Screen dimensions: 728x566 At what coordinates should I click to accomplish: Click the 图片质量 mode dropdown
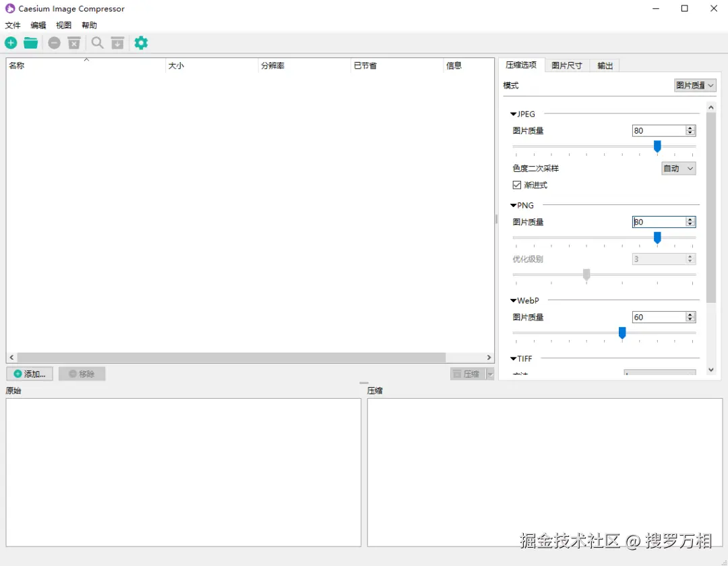coord(695,85)
